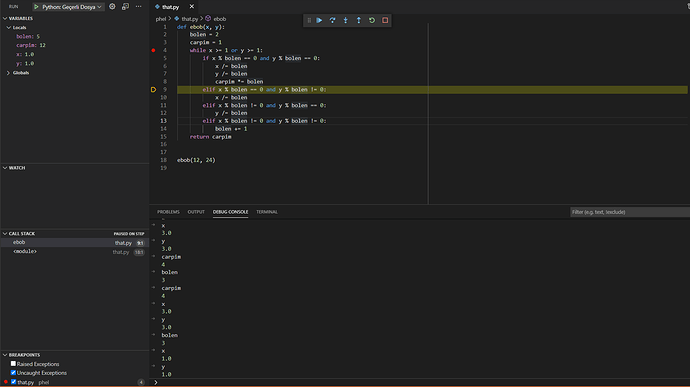Open the Problems panel tab
690x387 pixels.
click(168, 212)
